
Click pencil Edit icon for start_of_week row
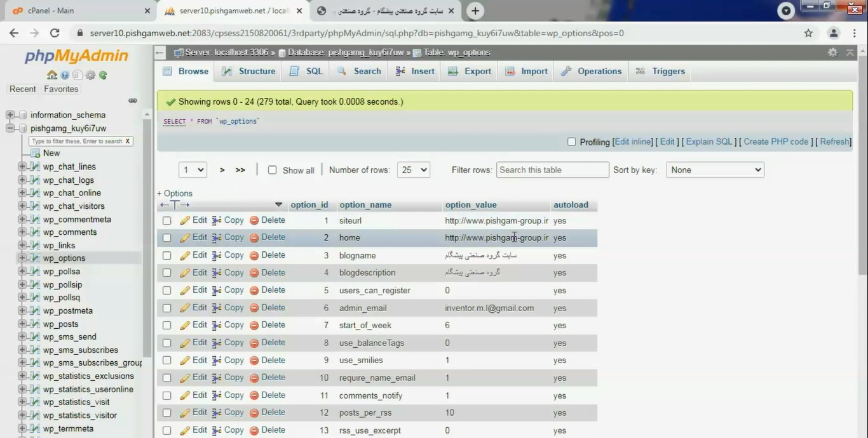185,325
